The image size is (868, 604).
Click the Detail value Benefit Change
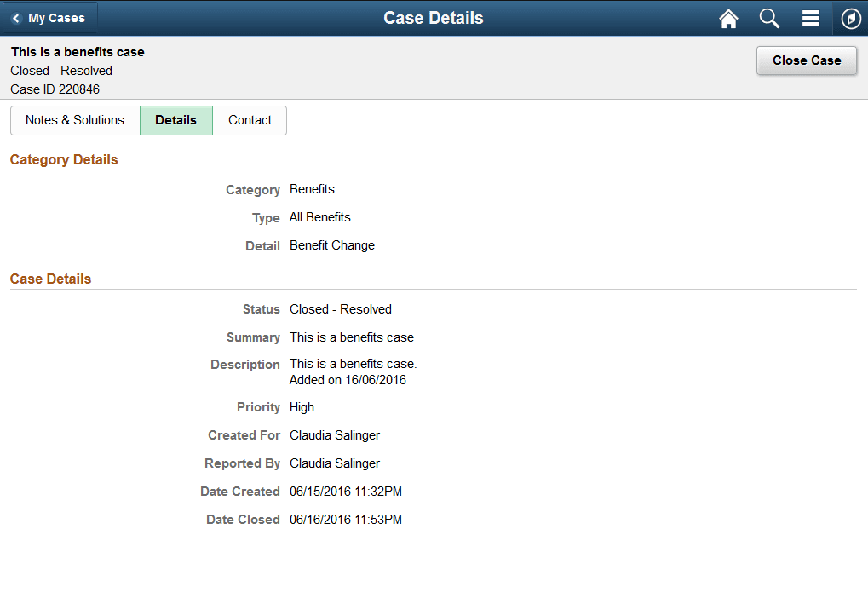tap(332, 245)
